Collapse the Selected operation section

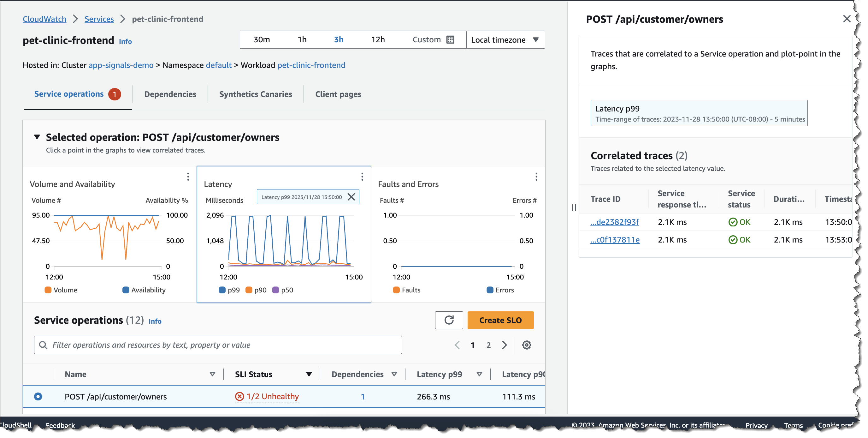[37, 137]
